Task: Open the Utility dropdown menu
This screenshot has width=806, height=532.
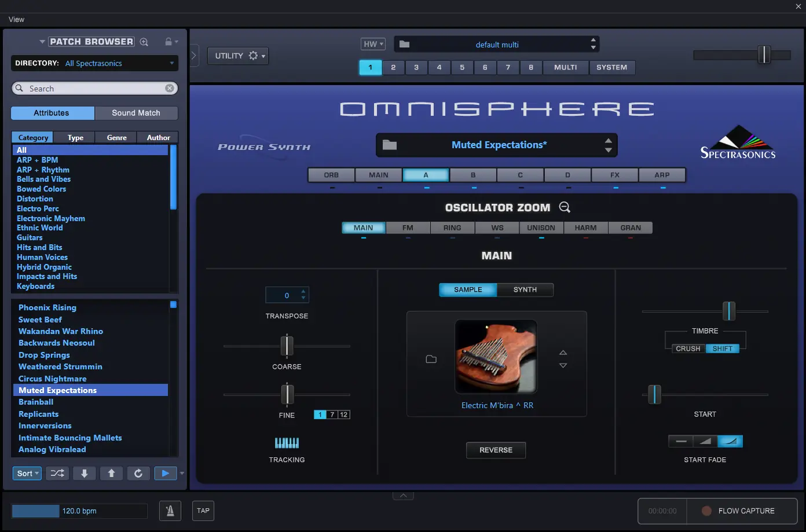Action: 238,56
